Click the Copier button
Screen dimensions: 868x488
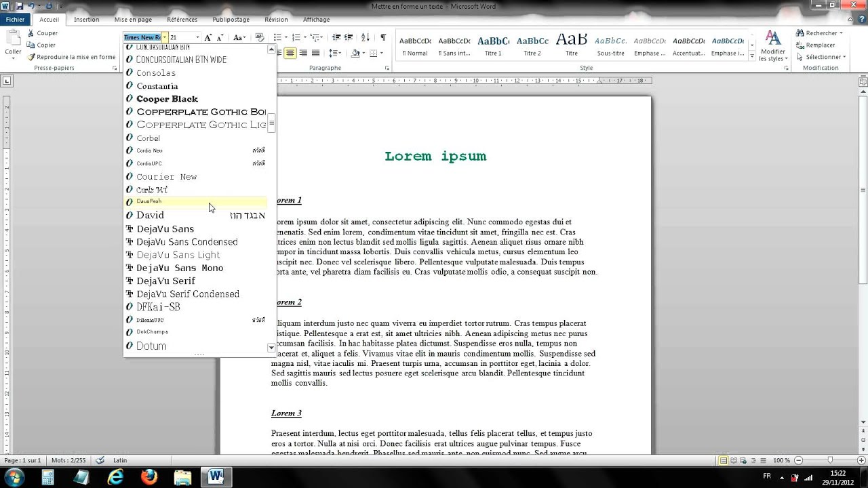41,45
